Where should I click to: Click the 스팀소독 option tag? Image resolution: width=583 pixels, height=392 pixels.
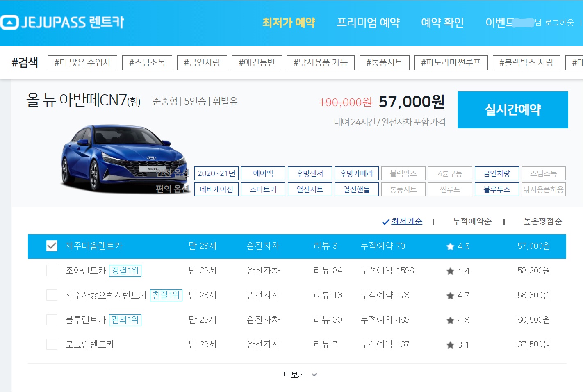point(544,173)
